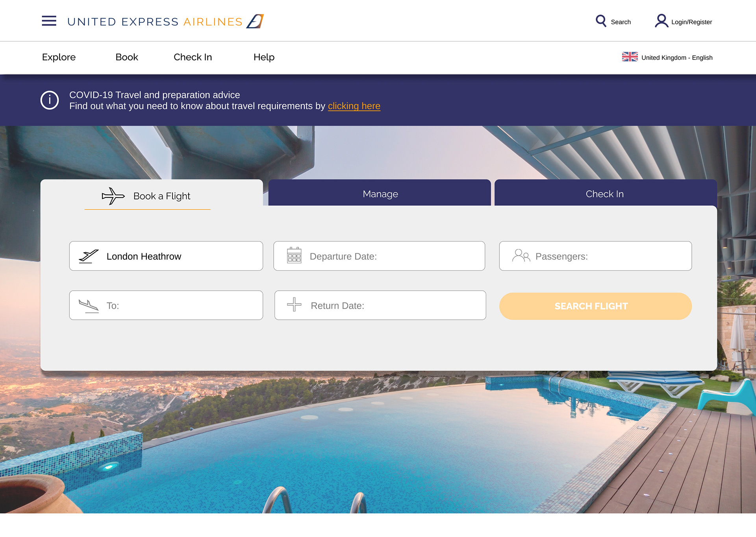756x537 pixels.
Task: Open the Return Date field
Action: (x=380, y=305)
